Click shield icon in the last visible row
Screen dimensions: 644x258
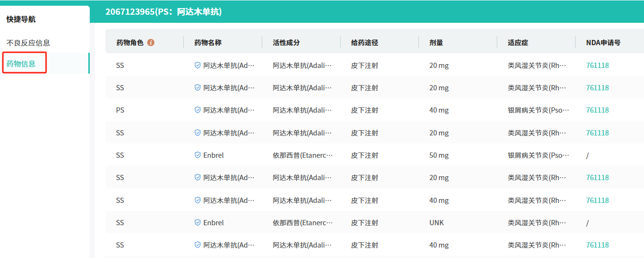pyautogui.click(x=198, y=245)
